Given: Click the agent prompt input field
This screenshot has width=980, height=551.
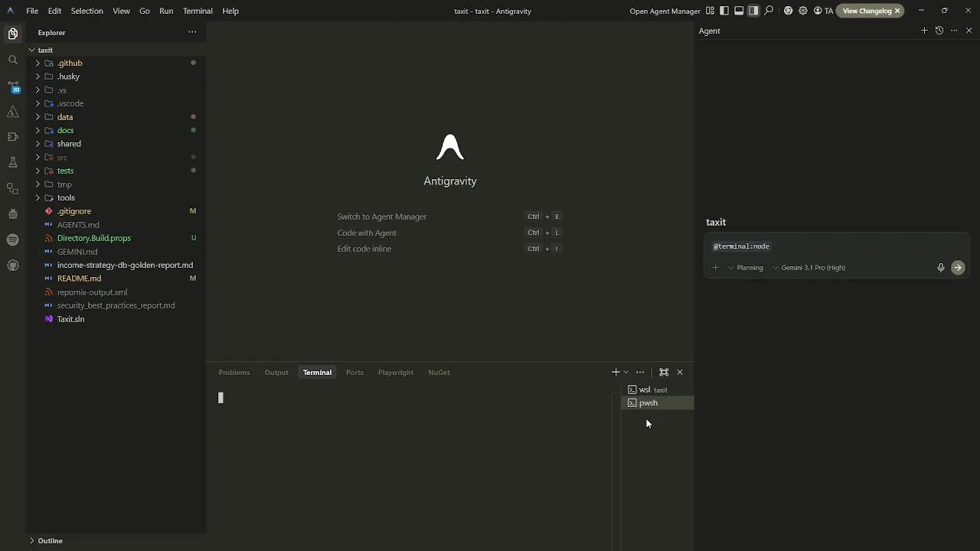Looking at the screenshot, I should pyautogui.click(x=836, y=246).
